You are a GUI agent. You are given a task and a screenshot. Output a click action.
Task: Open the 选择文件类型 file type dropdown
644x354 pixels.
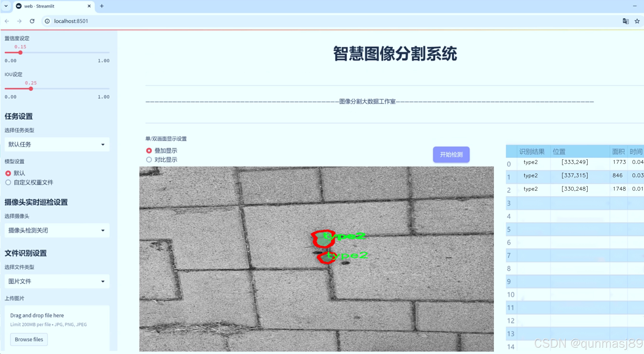(56, 281)
